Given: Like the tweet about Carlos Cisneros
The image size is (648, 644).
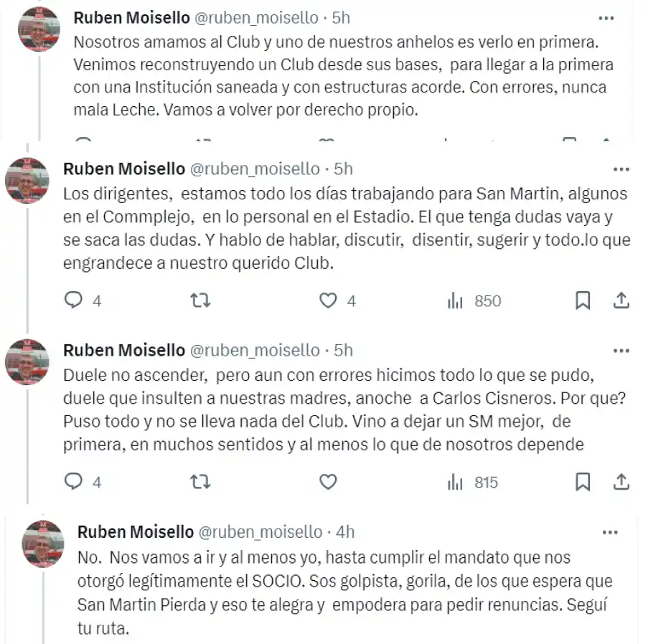Looking at the screenshot, I should tap(327, 483).
